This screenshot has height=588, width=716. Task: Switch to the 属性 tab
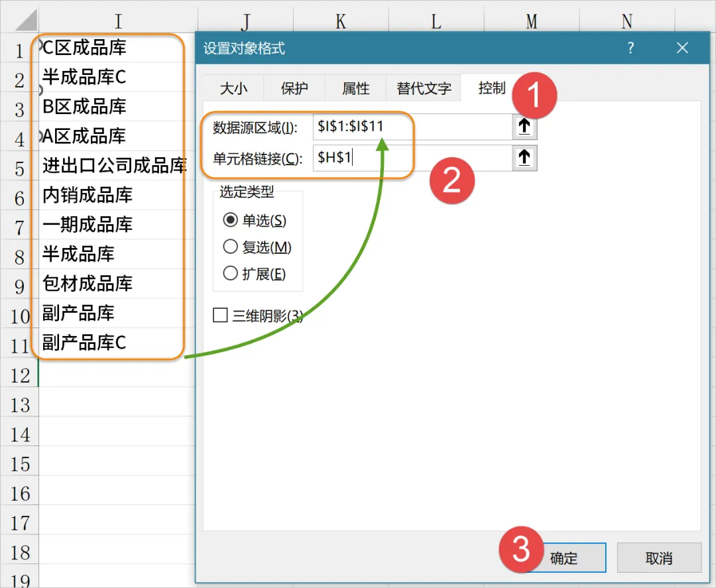356,88
